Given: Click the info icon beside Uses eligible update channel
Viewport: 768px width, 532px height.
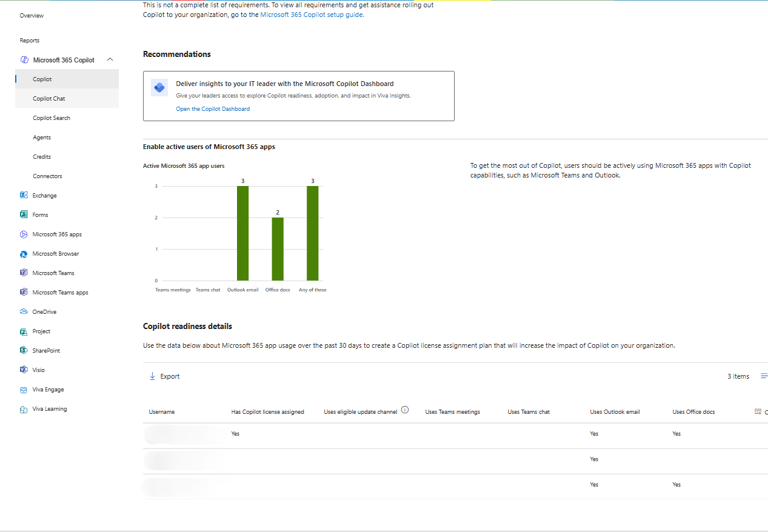Looking at the screenshot, I should coord(405,410).
